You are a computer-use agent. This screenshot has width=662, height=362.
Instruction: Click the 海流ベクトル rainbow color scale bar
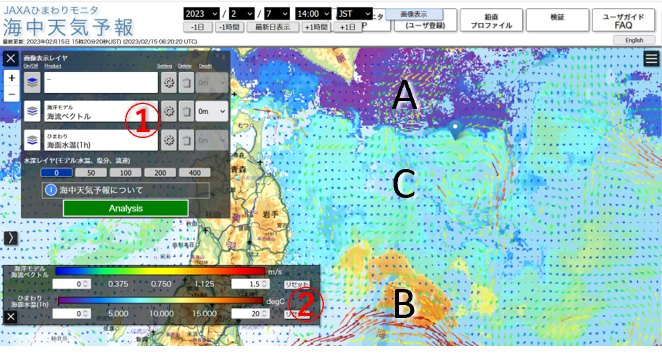click(160, 271)
